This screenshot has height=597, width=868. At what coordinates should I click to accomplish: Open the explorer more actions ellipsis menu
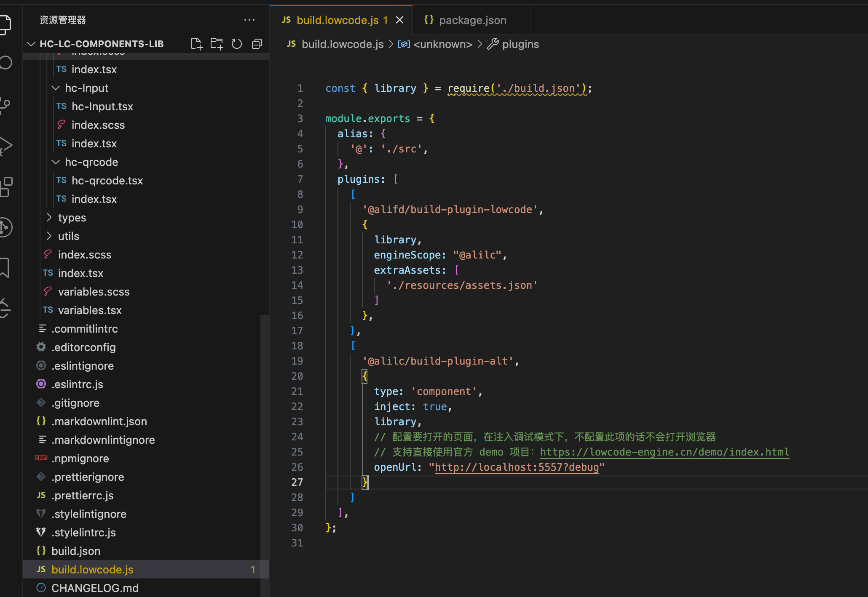249,20
